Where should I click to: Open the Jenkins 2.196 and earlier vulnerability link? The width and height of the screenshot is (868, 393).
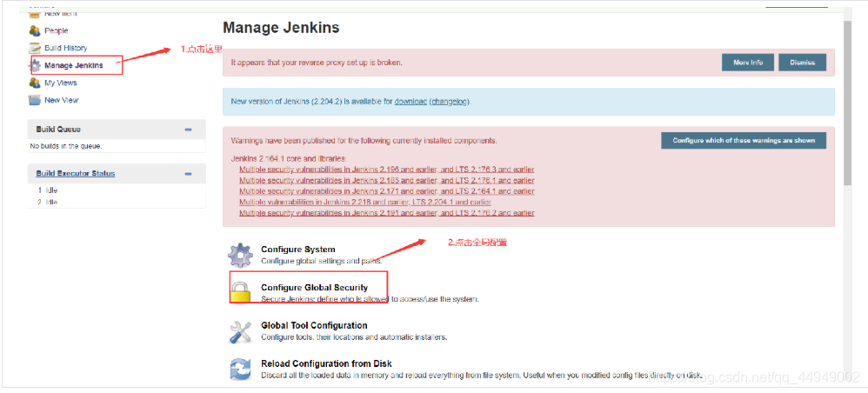point(386,170)
